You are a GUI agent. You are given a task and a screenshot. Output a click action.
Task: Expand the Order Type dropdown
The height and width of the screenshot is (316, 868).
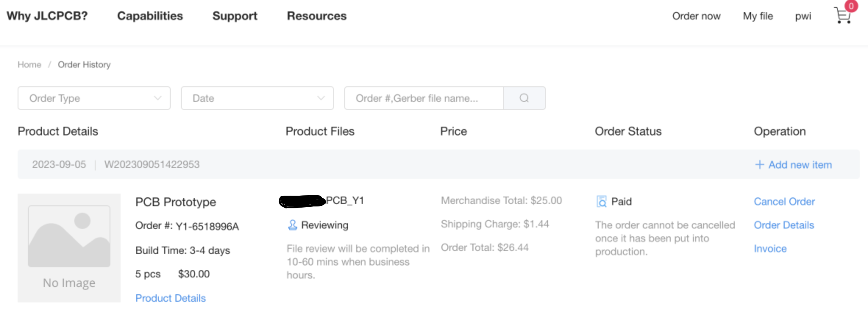[x=94, y=98]
